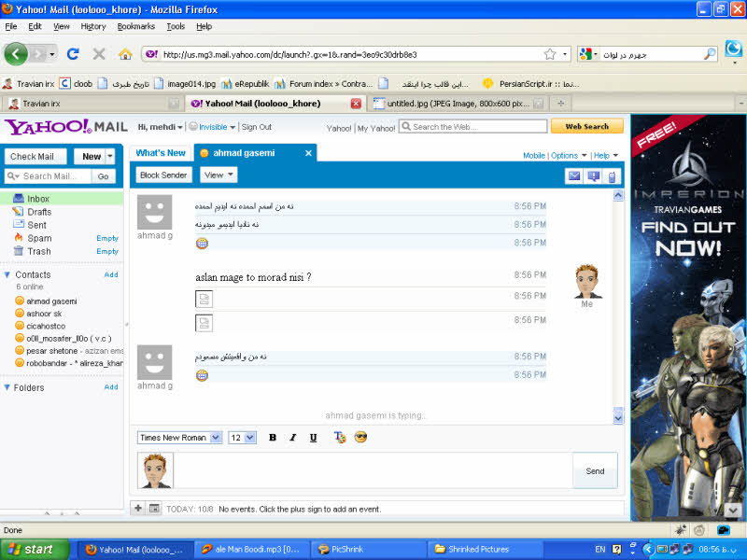Toggle italic text formatting in chat
Image resolution: width=747 pixels, height=560 pixels.
[293, 437]
